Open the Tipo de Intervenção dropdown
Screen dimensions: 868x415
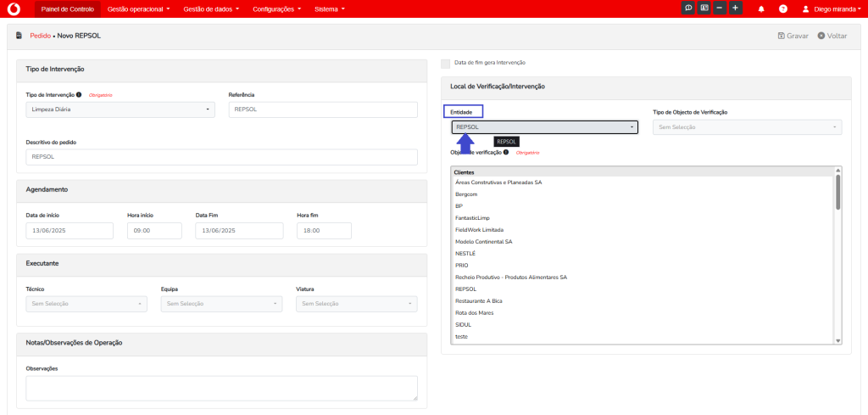click(120, 109)
